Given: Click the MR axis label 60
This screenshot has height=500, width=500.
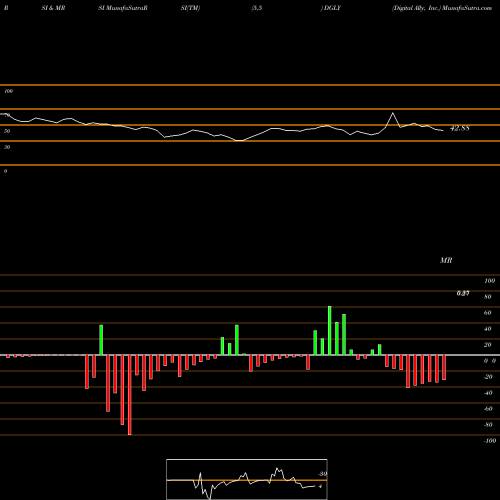Looking at the screenshot, I should point(488,313).
